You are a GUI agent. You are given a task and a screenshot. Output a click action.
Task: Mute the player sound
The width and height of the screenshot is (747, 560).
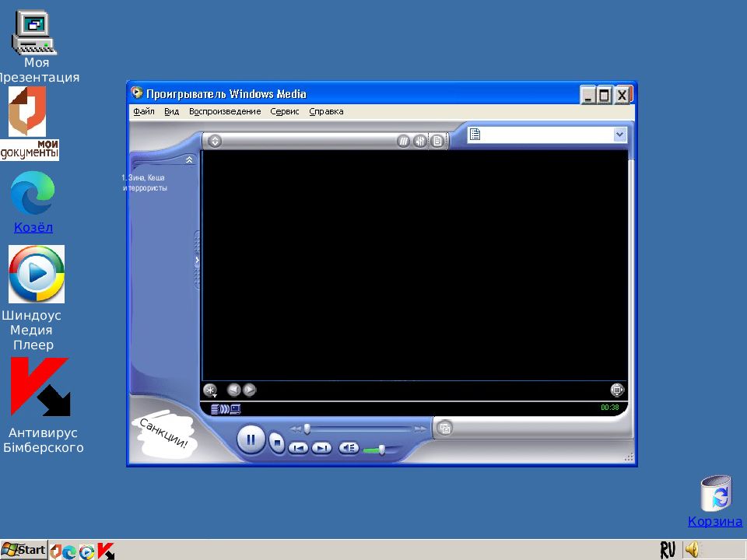(x=349, y=448)
